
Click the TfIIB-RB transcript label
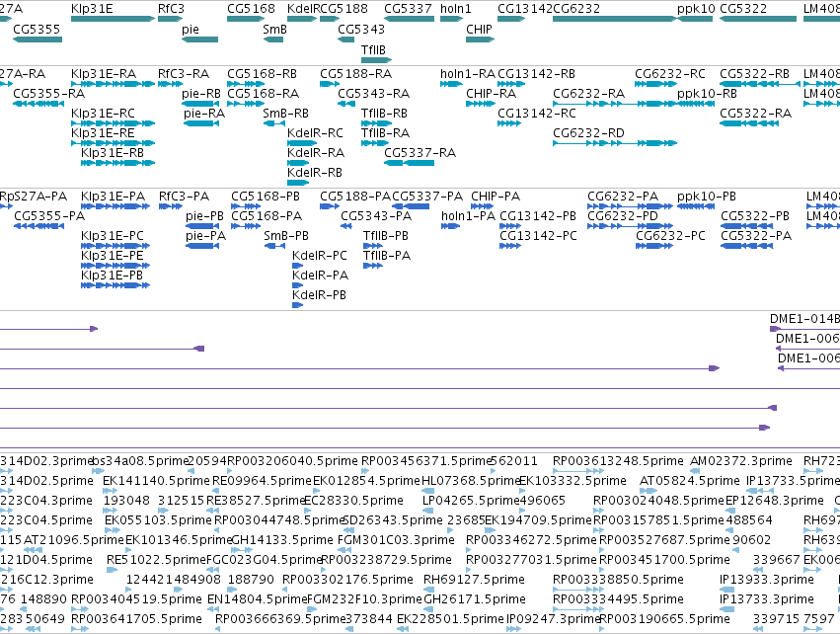click(384, 114)
